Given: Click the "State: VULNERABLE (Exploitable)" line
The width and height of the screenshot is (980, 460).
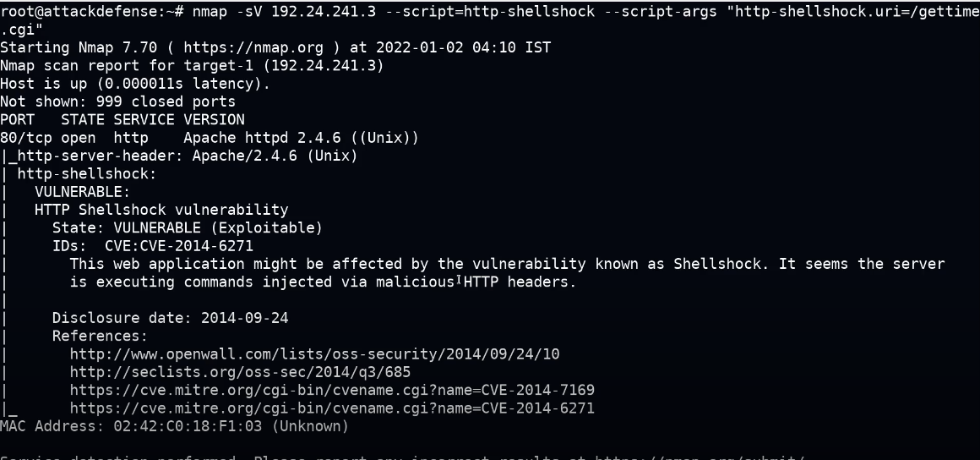Looking at the screenshot, I should tap(187, 228).
